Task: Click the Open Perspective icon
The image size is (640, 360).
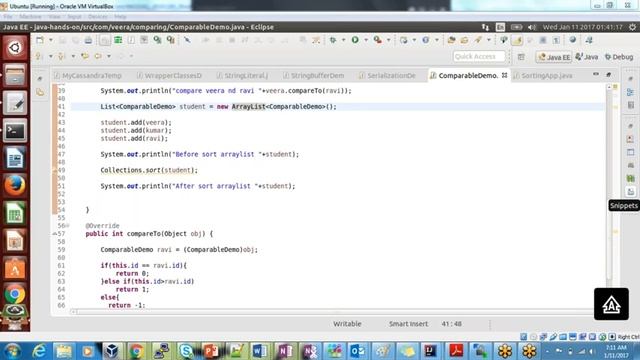Action: [521, 57]
